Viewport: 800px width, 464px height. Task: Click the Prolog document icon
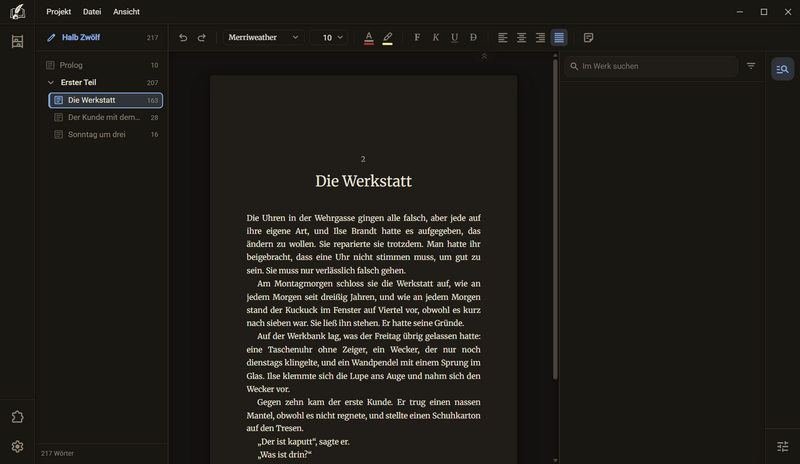[x=50, y=65]
